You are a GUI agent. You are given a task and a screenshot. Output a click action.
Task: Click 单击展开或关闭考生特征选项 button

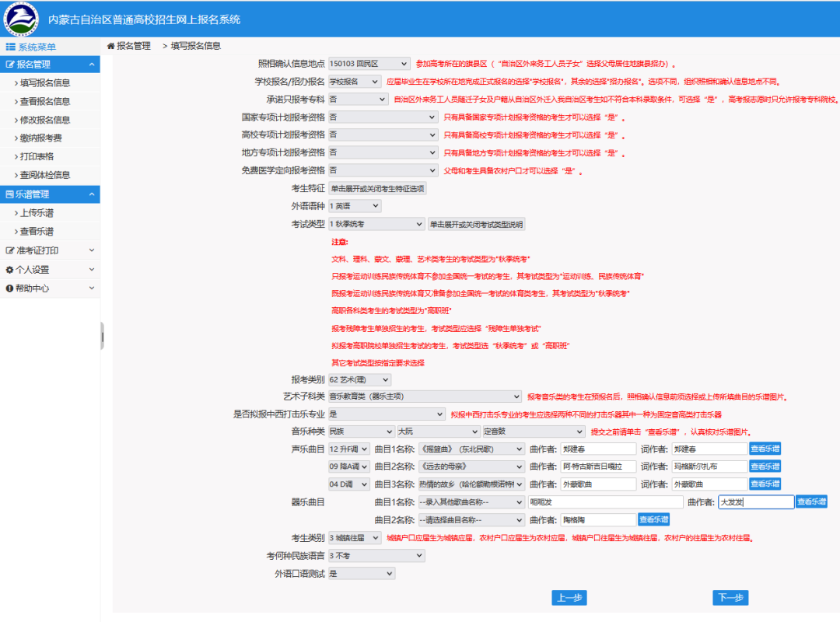pos(377,188)
